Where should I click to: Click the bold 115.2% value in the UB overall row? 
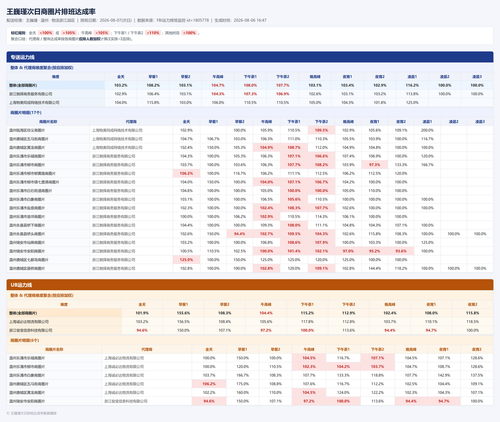307,313
